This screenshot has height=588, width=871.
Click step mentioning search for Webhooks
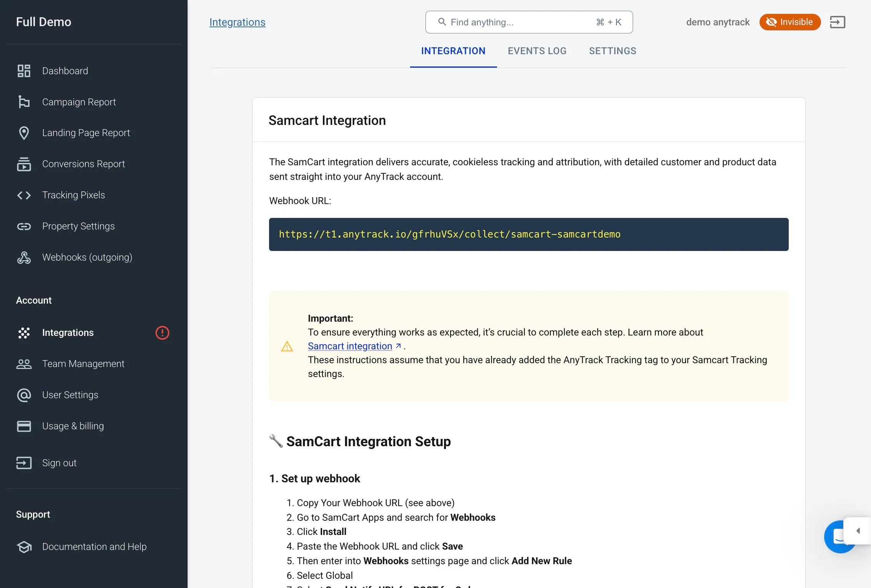tap(396, 518)
